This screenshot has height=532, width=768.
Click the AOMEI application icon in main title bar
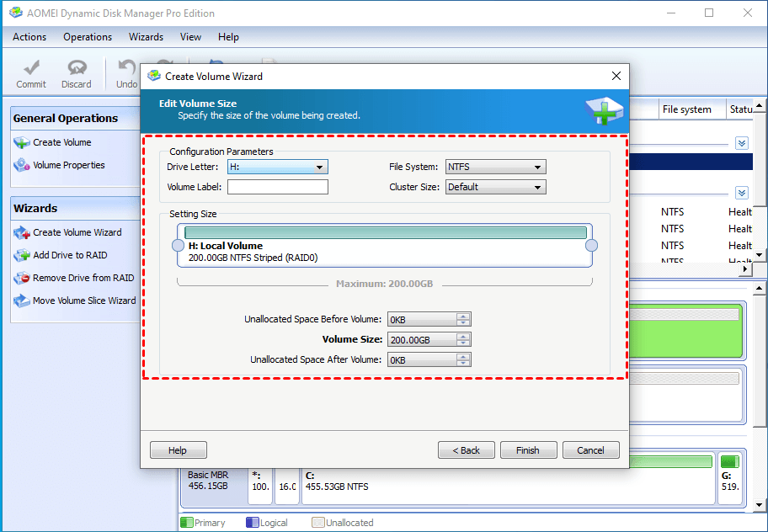tap(16, 13)
